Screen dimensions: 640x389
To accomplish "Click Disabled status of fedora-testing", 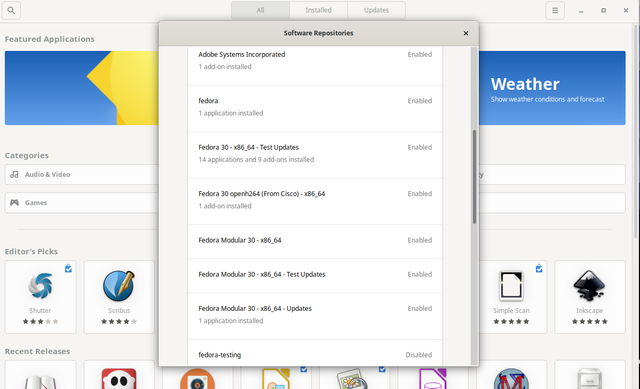I will tap(418, 355).
